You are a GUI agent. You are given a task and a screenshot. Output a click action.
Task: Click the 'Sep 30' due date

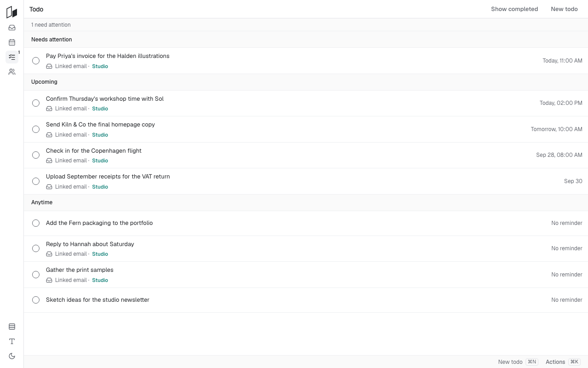click(573, 181)
